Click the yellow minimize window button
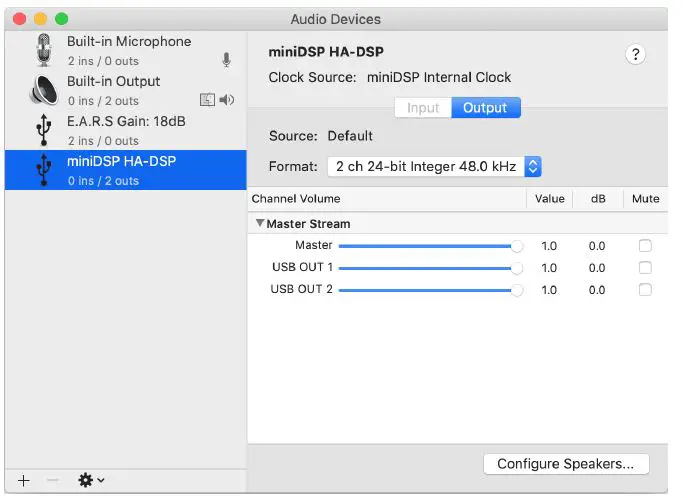The height and width of the screenshot is (499, 682). (40, 19)
